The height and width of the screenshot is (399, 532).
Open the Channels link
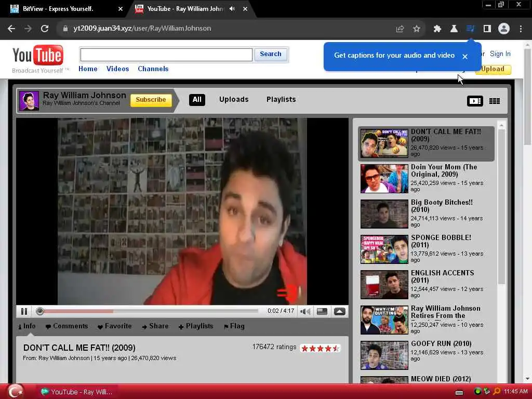click(153, 69)
